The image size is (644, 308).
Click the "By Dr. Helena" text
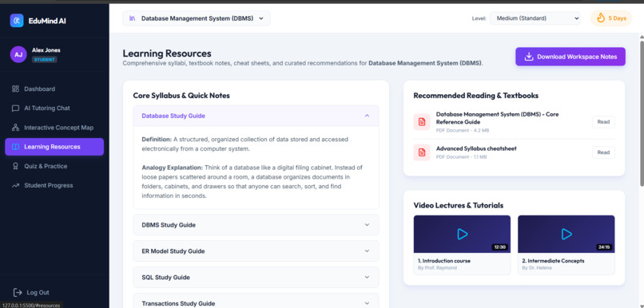coord(537,268)
